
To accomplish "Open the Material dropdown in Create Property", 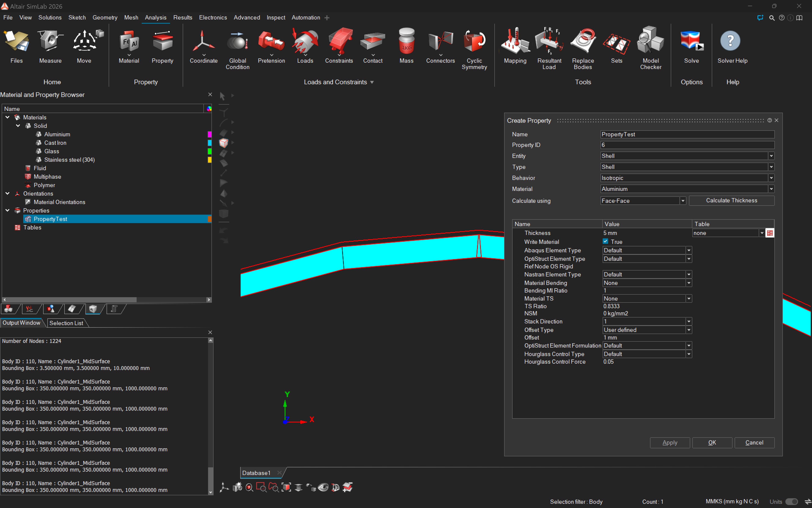I will click(x=771, y=189).
